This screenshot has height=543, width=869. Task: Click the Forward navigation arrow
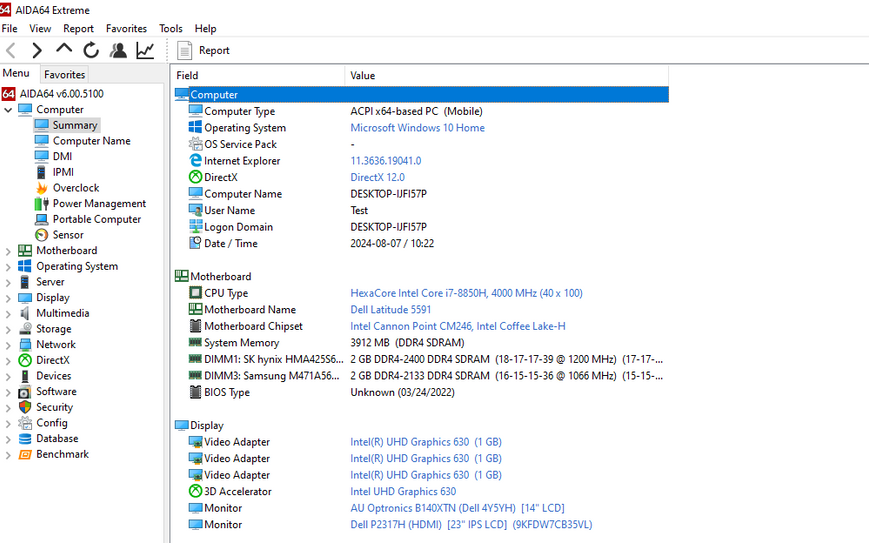click(37, 50)
